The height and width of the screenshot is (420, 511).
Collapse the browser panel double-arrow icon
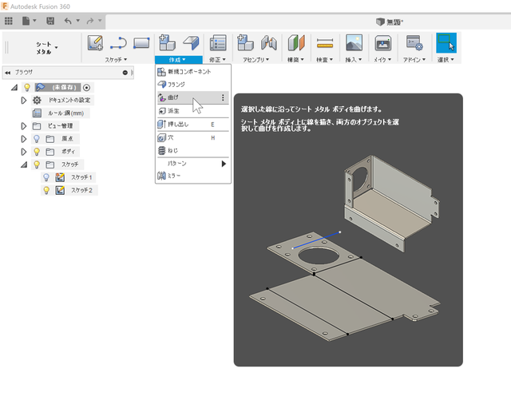[8, 73]
